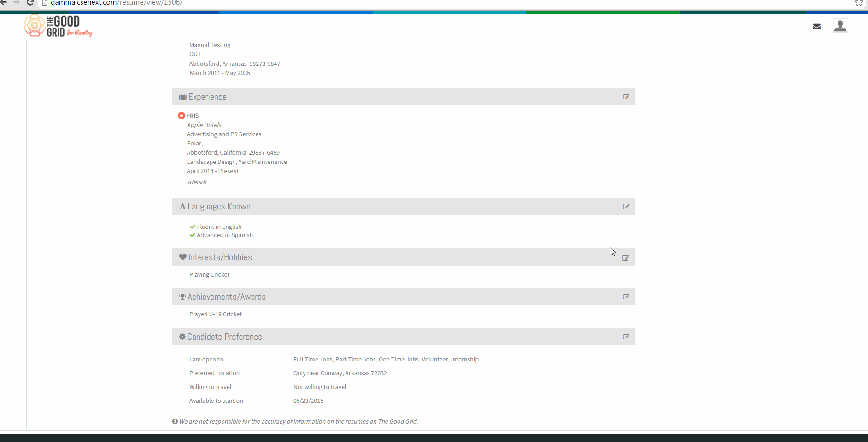Click the 'Willing to travel' label
The image size is (868, 442).
210,387
